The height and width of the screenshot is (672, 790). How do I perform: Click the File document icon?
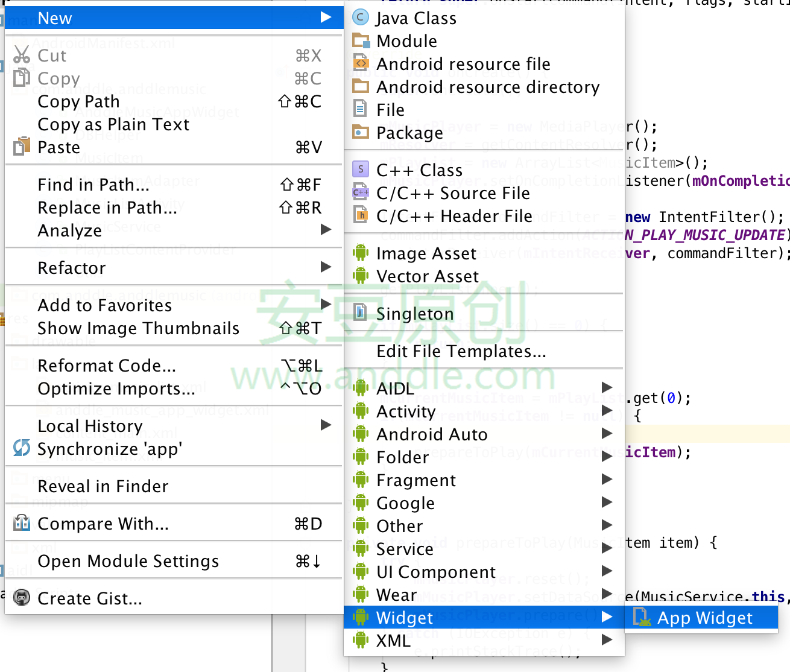(x=361, y=109)
